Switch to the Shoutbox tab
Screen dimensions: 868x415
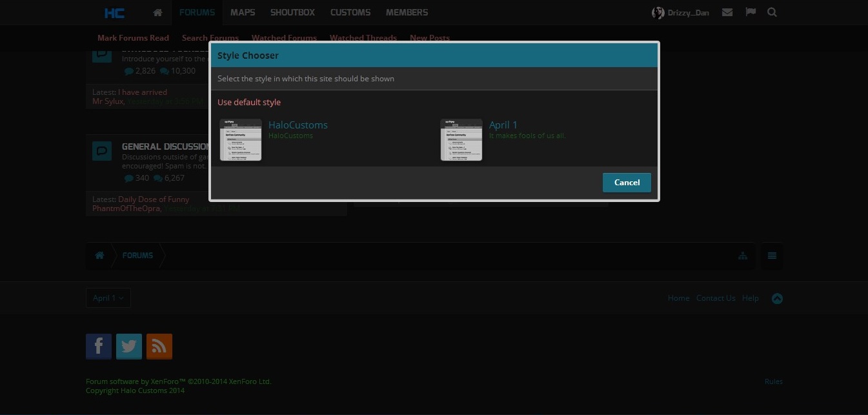click(292, 12)
